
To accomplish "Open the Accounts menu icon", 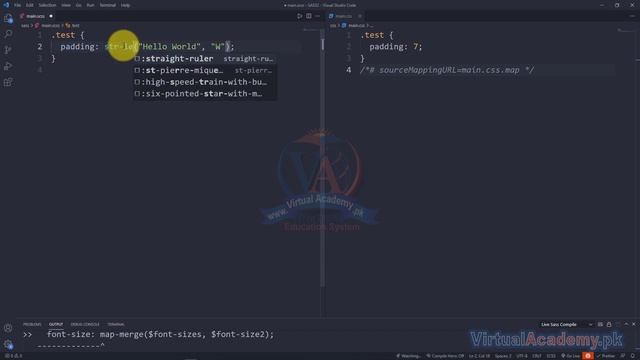I will click(8, 328).
